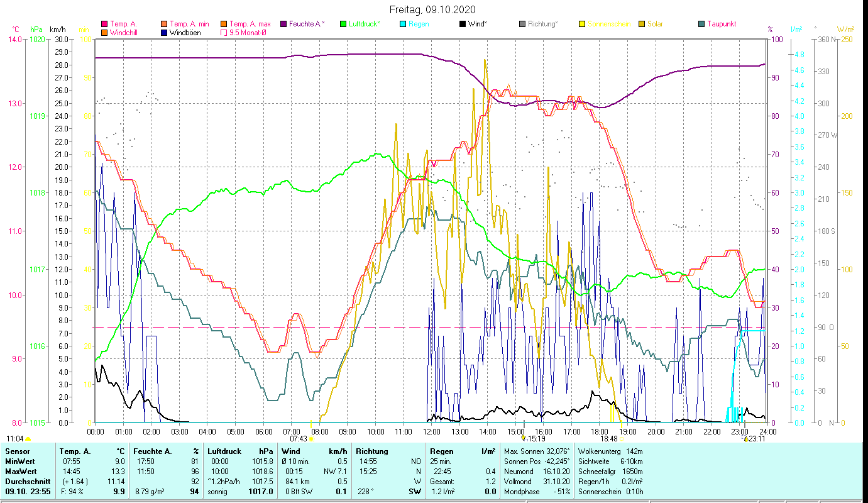
Task: Click the hPa axis unit label at top
Action: (36, 30)
